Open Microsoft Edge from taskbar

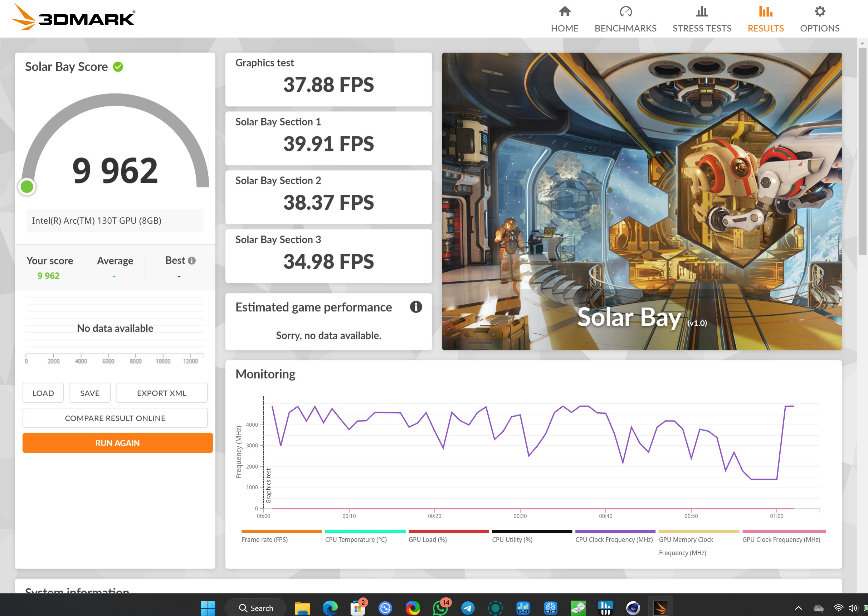(330, 608)
